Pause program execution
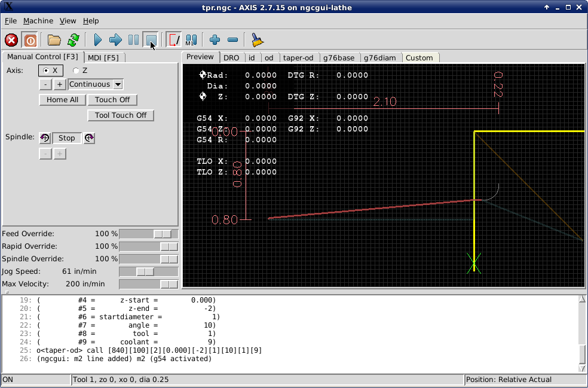This screenshot has height=388, width=588. [133, 40]
